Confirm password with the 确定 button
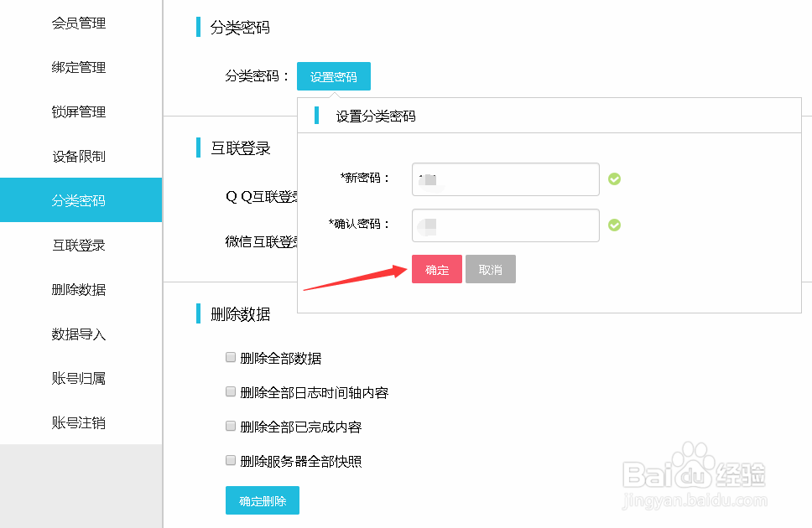 click(436, 270)
